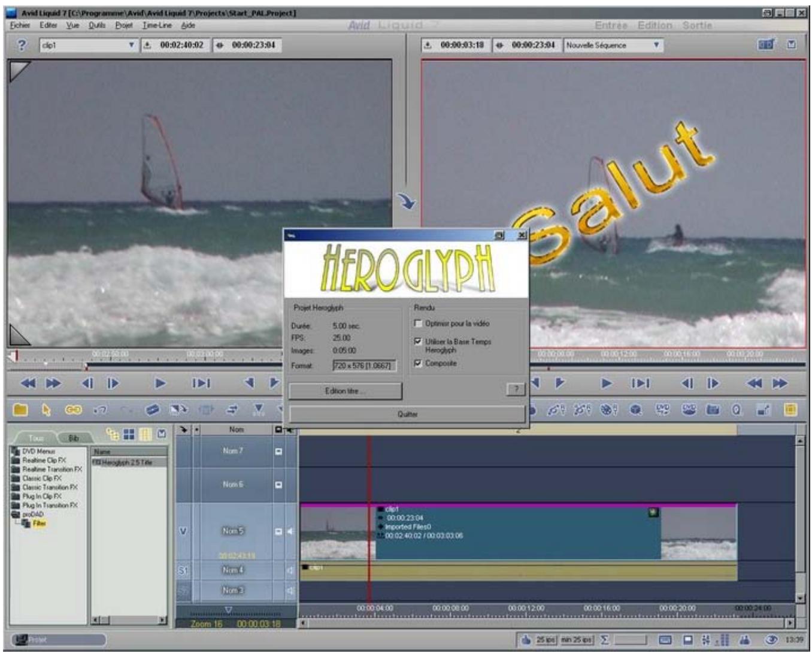Screen dimensions: 812x653
Task: Uncheck Utiliser la Base Temps Heroglyph
Action: point(418,341)
